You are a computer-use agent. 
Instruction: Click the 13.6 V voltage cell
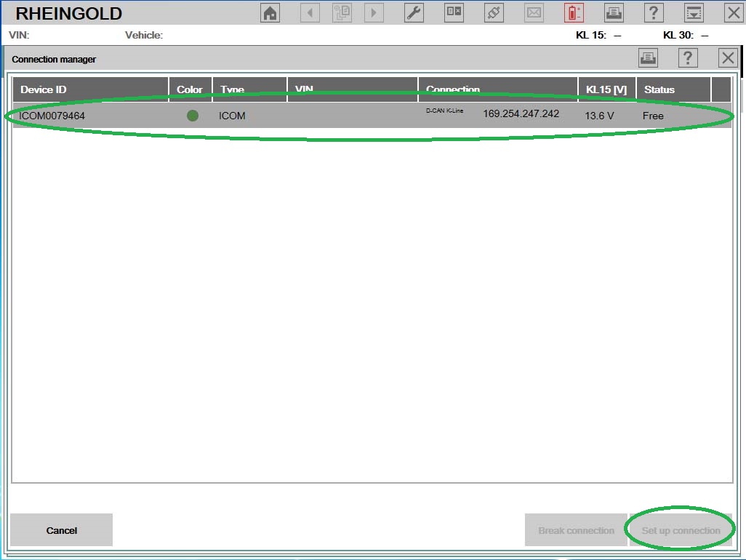[599, 116]
